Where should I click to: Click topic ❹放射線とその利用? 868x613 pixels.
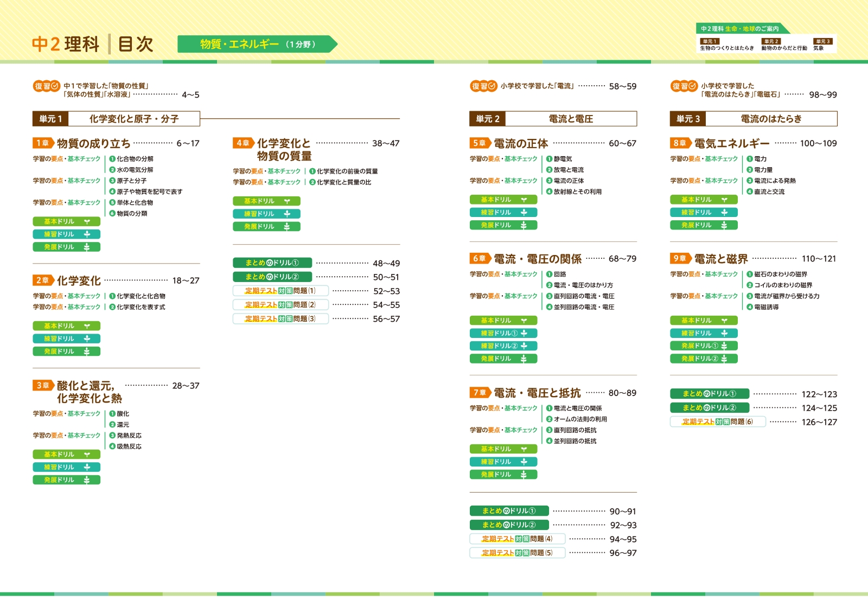point(574,191)
